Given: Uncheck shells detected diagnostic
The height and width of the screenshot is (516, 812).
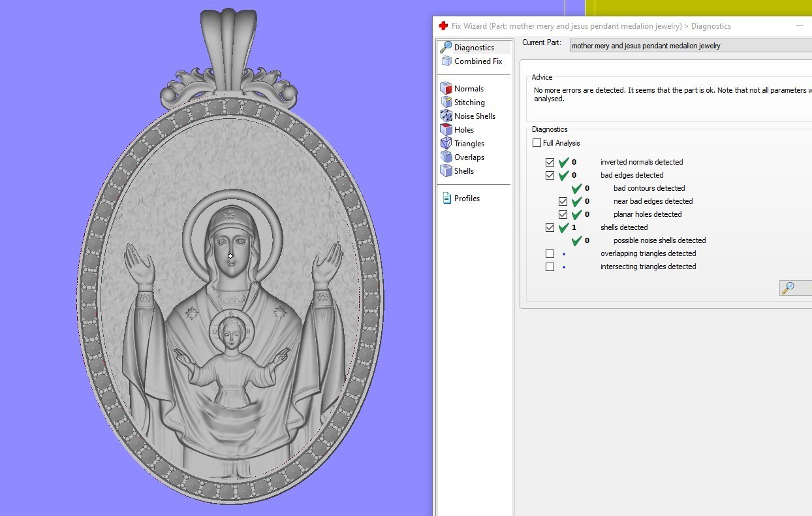Looking at the screenshot, I should [x=550, y=227].
